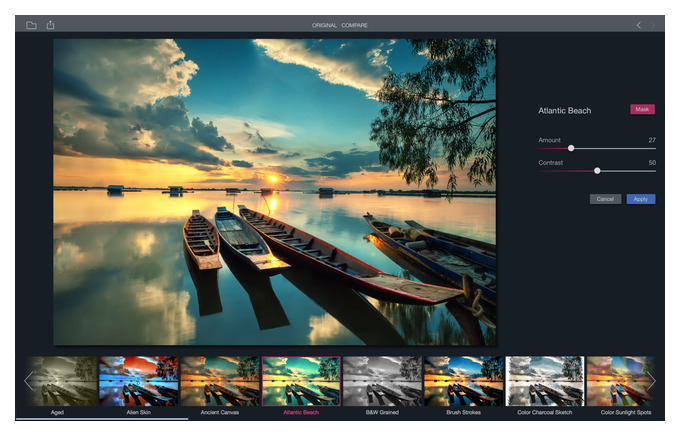The width and height of the screenshot is (680, 436).
Task: Go back using top-right left chevron
Action: point(639,25)
